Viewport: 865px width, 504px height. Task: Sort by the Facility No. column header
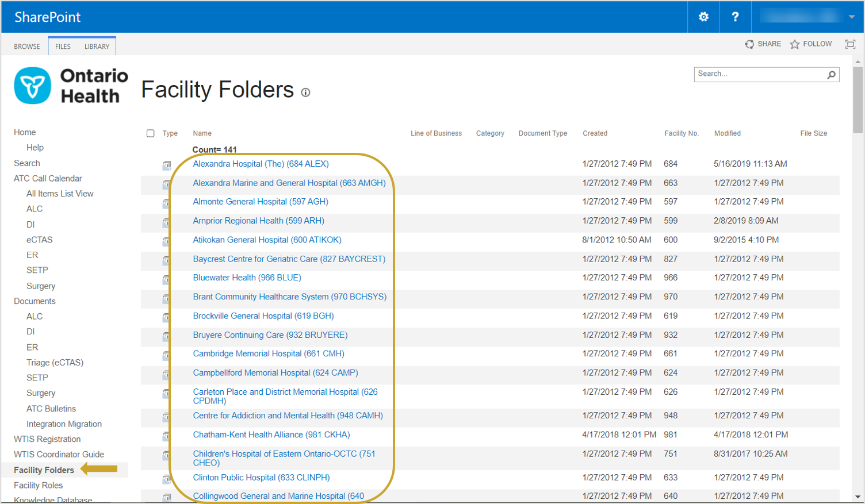point(682,133)
